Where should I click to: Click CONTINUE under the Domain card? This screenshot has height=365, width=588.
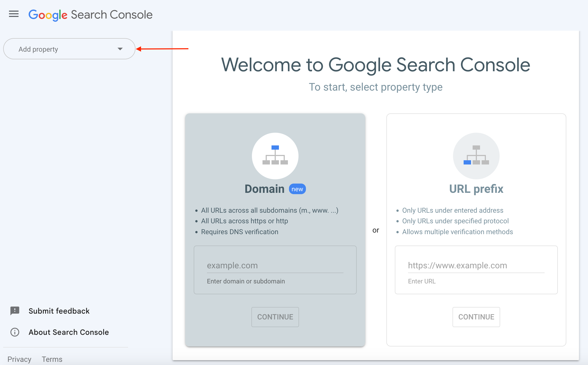point(275,317)
